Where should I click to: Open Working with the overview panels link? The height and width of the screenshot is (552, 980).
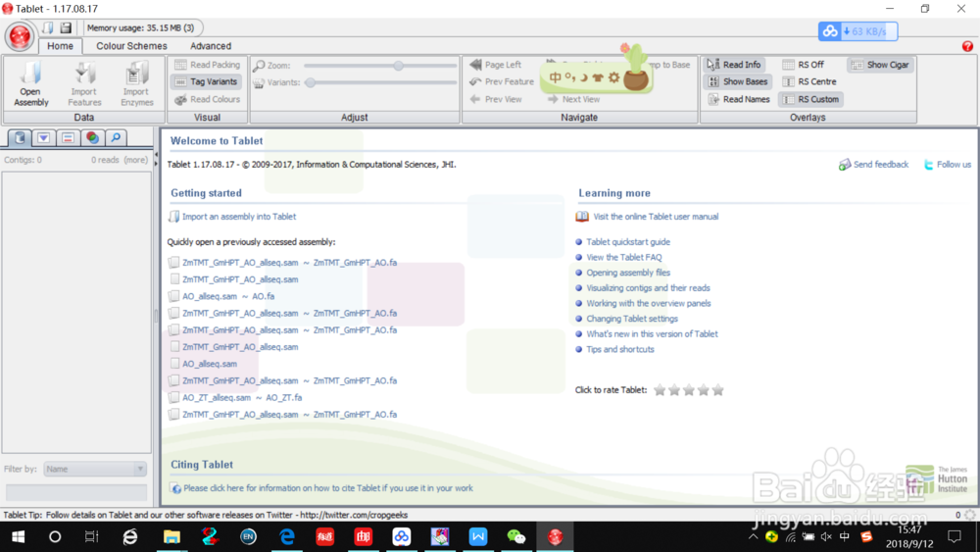(x=648, y=303)
